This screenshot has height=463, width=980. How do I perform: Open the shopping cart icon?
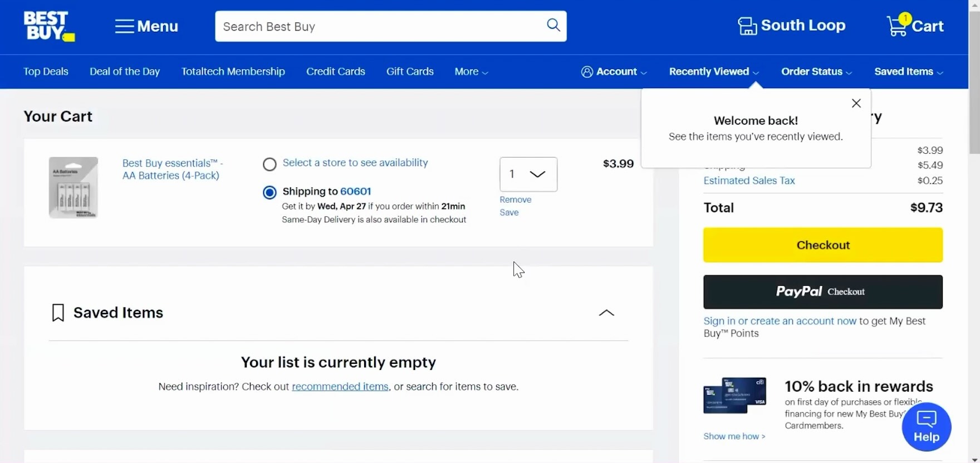point(897,26)
